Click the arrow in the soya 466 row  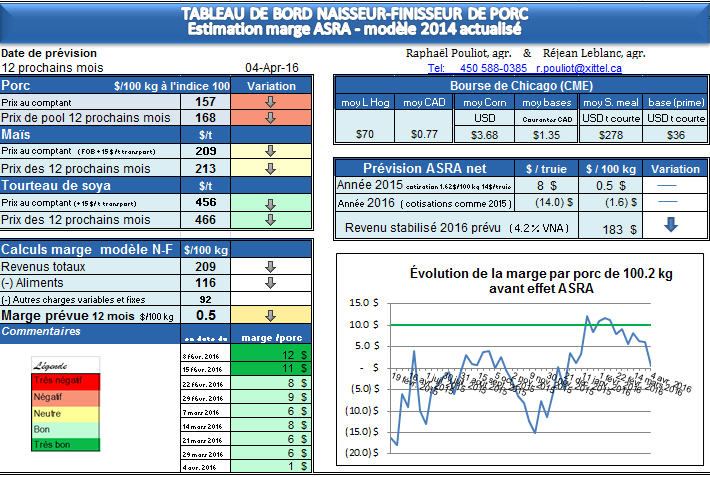269,220
